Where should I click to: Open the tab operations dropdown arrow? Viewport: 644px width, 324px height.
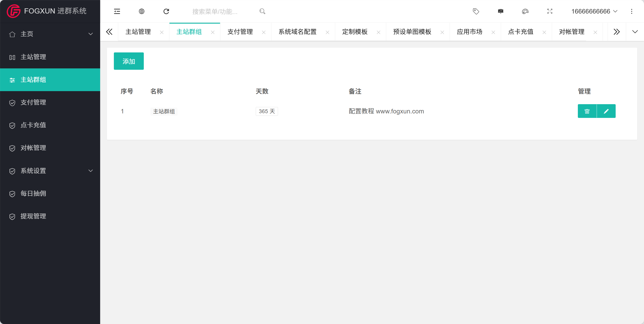click(635, 32)
